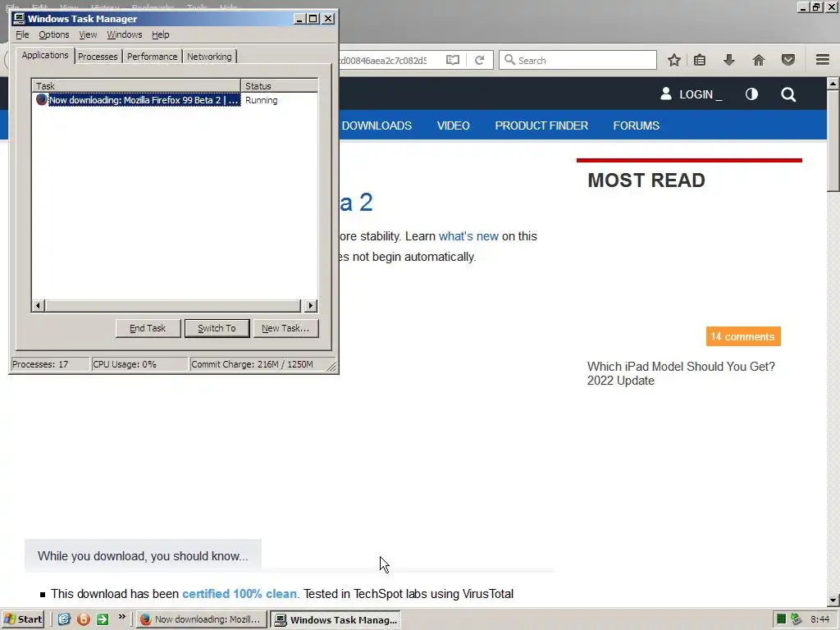Click the End Task button

click(148, 328)
